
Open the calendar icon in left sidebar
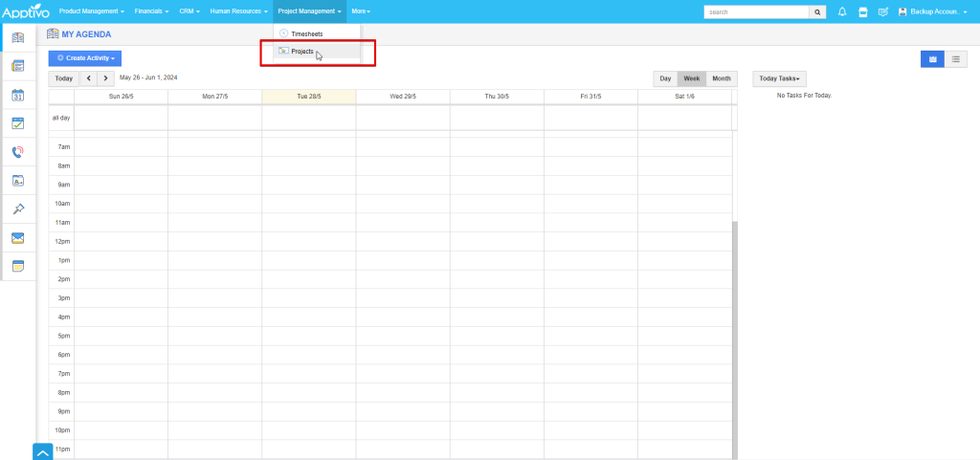pyautogui.click(x=17, y=95)
